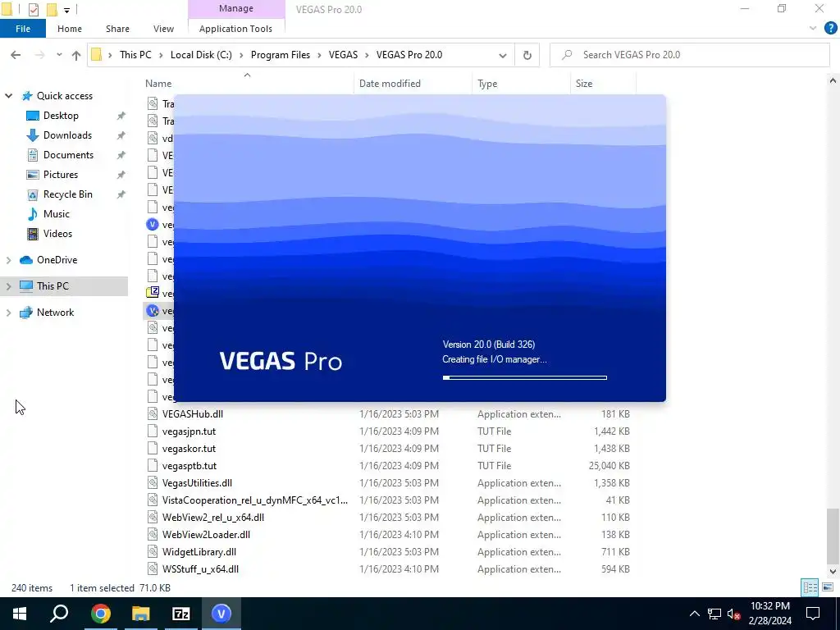Open Explorer help question mark icon
Viewport: 840px width, 630px height.
830,29
